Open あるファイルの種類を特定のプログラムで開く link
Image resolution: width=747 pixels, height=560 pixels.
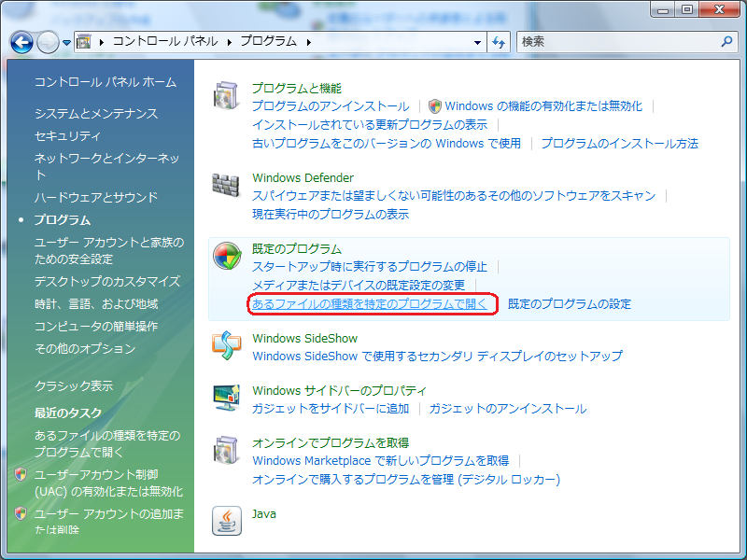(370, 303)
